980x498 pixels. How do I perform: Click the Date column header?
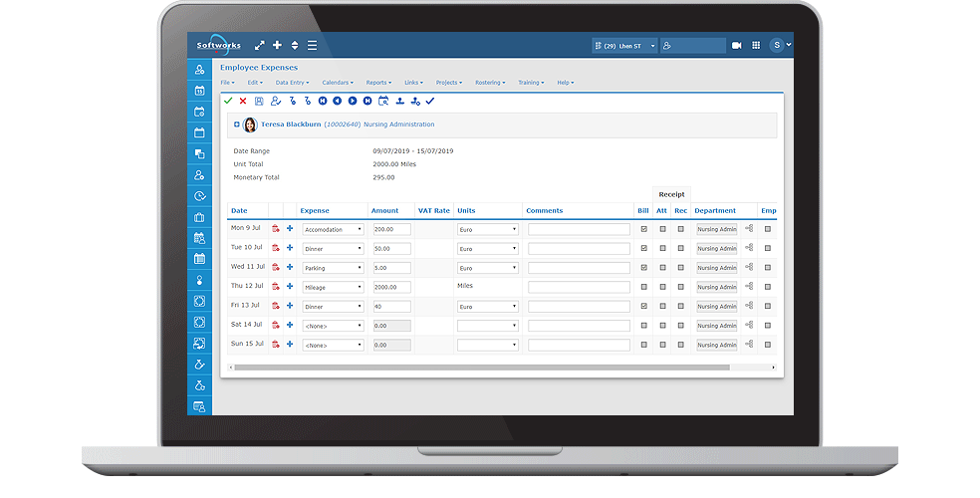(239, 211)
